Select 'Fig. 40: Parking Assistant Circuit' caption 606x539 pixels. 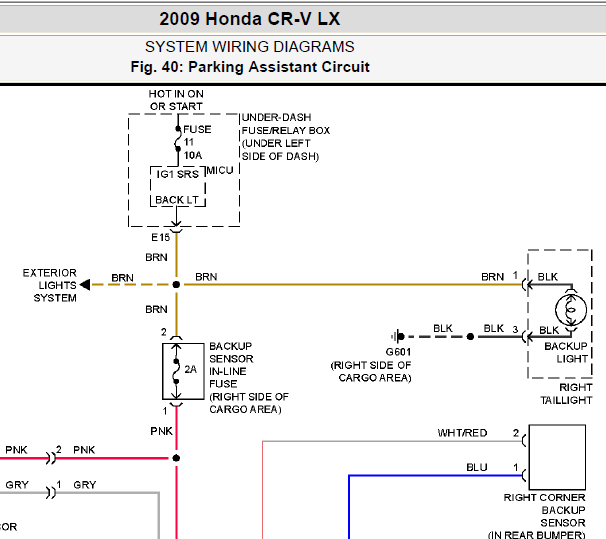[250, 67]
